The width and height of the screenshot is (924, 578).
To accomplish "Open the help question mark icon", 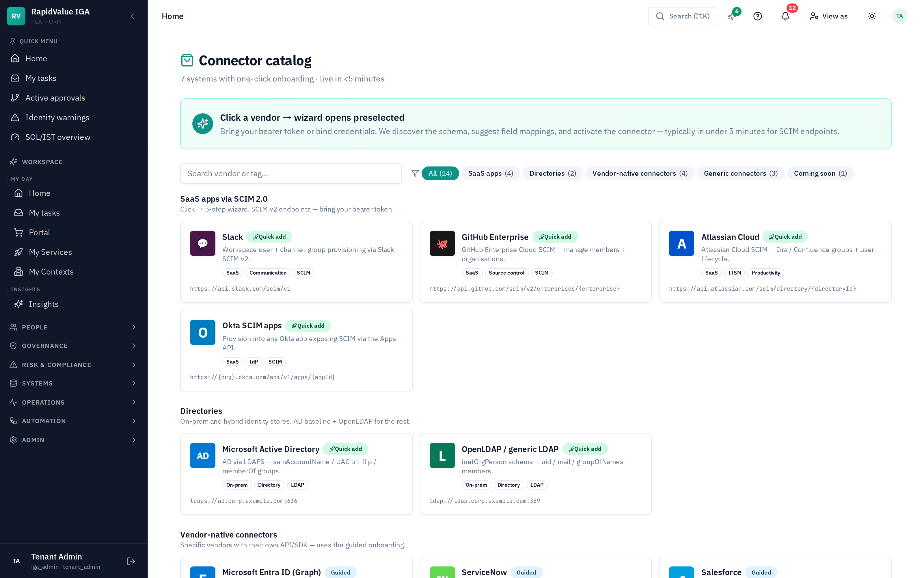I will click(757, 16).
